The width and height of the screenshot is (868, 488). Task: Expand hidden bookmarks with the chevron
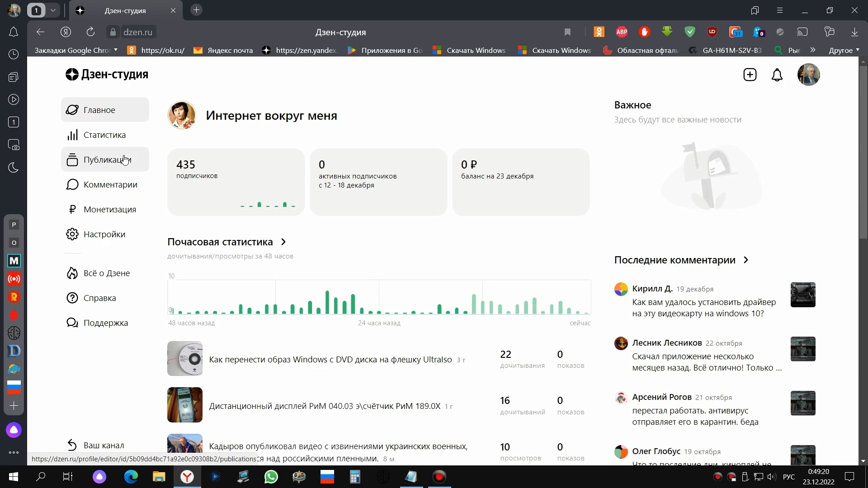tap(813, 50)
